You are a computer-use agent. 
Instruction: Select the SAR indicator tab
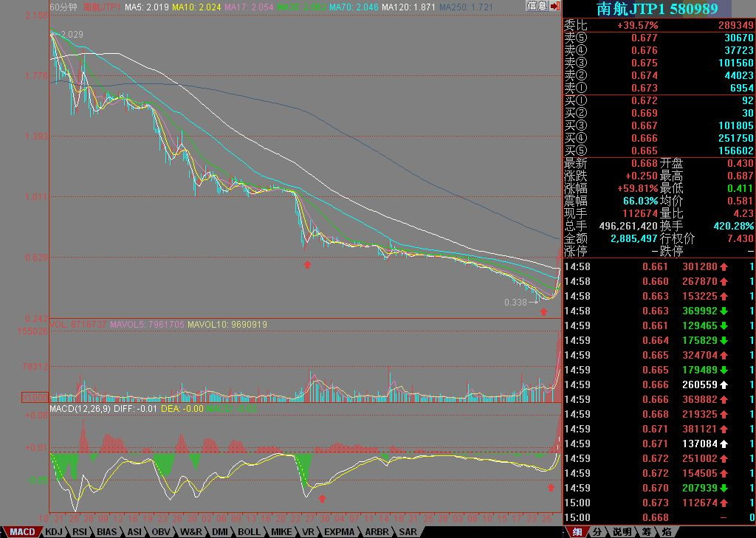408,531
